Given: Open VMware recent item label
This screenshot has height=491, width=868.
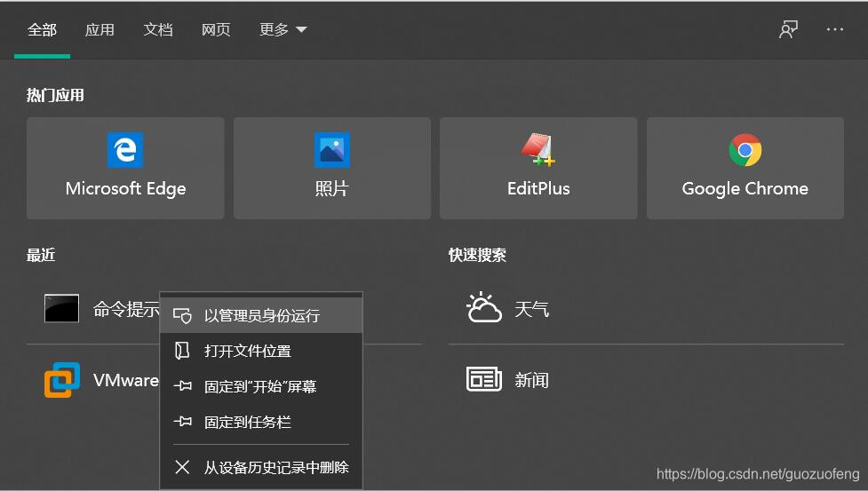Looking at the screenshot, I should [x=125, y=380].
